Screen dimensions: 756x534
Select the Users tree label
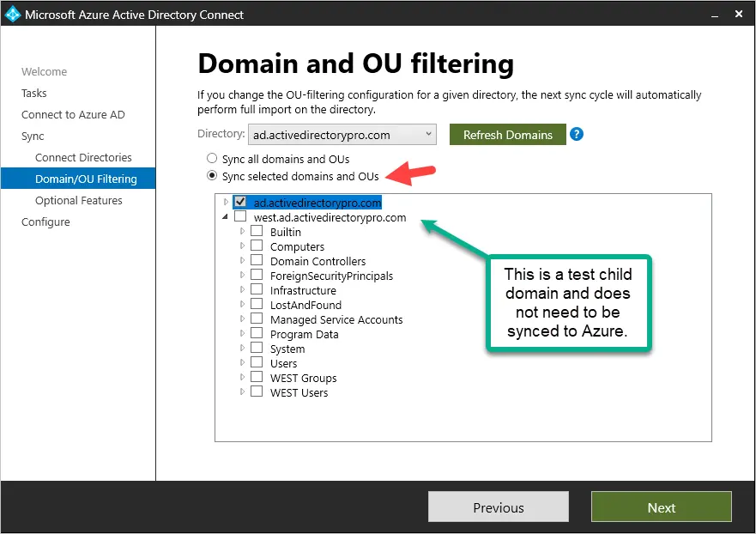tap(283, 364)
